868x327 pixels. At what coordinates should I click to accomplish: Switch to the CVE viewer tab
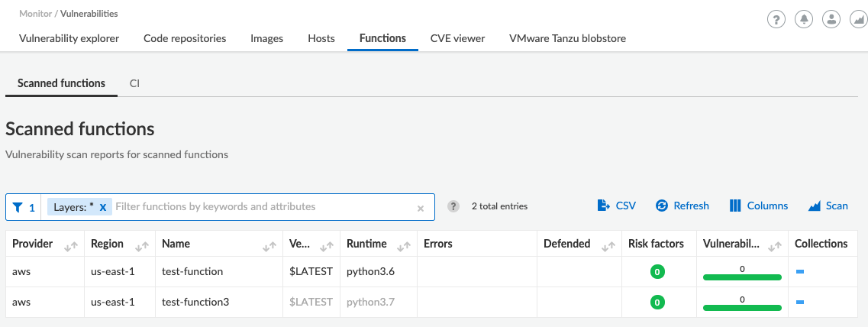(x=458, y=38)
